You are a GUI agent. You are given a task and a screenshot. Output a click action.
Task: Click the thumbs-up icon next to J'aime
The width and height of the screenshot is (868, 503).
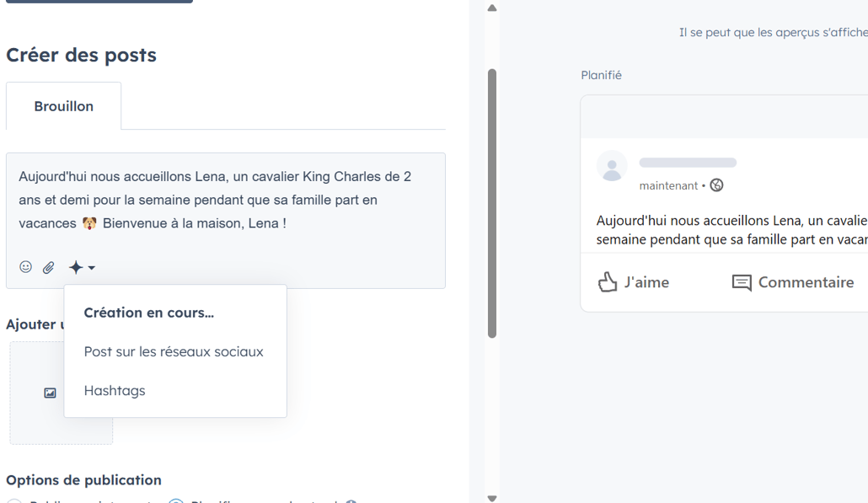[x=608, y=282]
